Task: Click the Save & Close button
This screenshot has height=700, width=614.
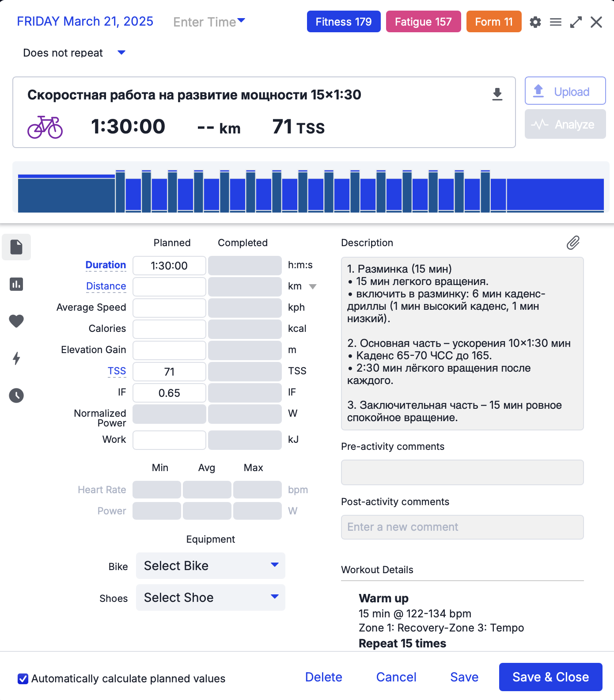Action: coord(550,677)
